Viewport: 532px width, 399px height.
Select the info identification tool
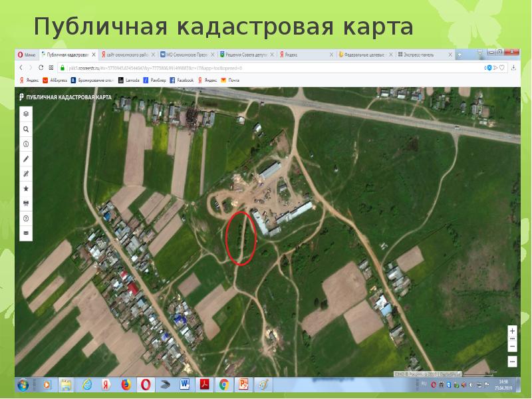click(x=26, y=144)
